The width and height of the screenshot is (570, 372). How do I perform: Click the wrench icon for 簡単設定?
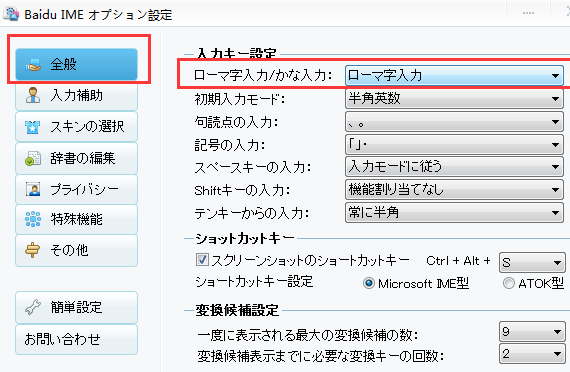point(33,308)
